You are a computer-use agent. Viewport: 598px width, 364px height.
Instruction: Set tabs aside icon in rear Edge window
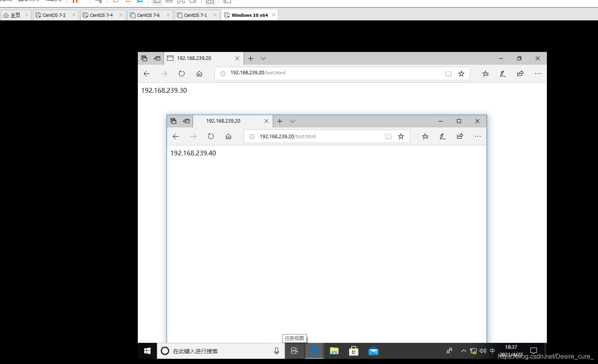click(157, 58)
